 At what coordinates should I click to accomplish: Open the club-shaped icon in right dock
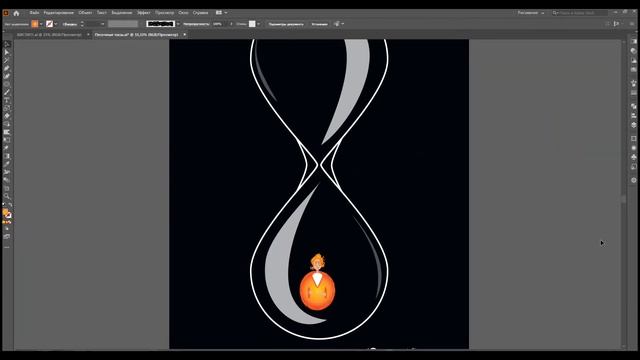point(633,158)
